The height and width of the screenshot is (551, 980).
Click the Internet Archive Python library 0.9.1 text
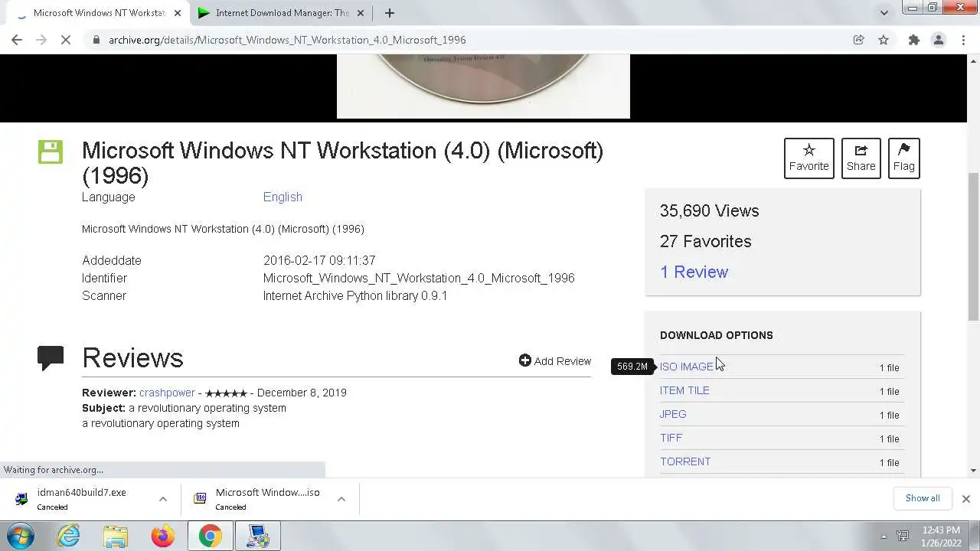pyautogui.click(x=355, y=295)
